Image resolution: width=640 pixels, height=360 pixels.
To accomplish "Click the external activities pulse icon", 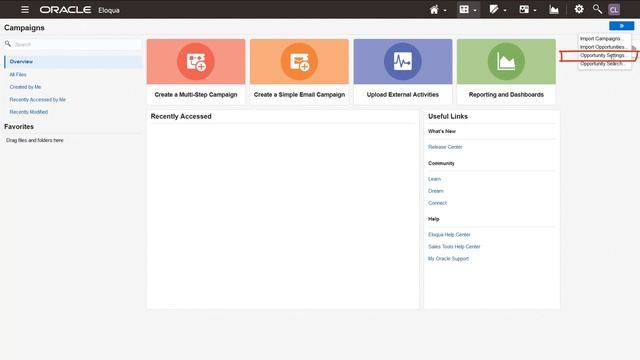I will pos(403,62).
